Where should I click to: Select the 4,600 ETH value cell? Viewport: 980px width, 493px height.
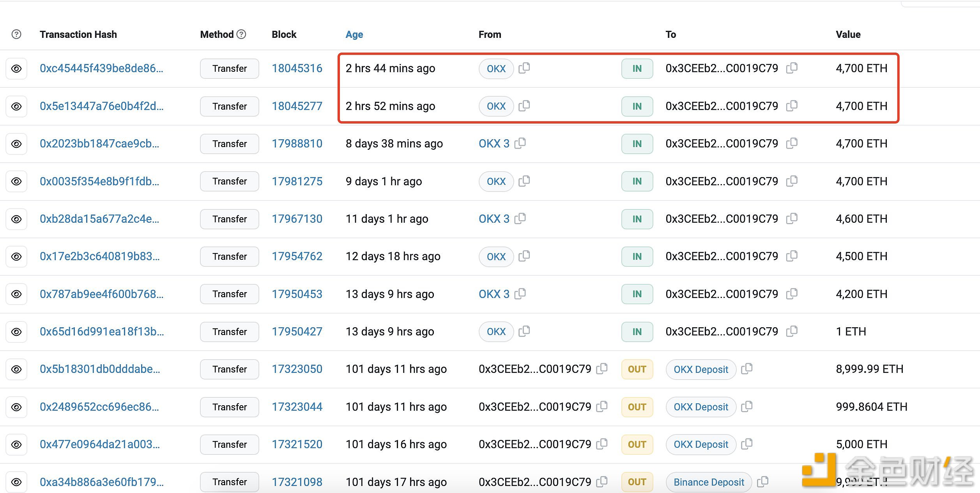(861, 219)
